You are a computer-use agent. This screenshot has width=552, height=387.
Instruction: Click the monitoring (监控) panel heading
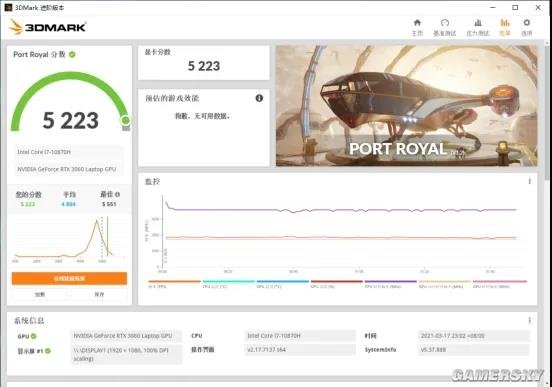tap(152, 181)
